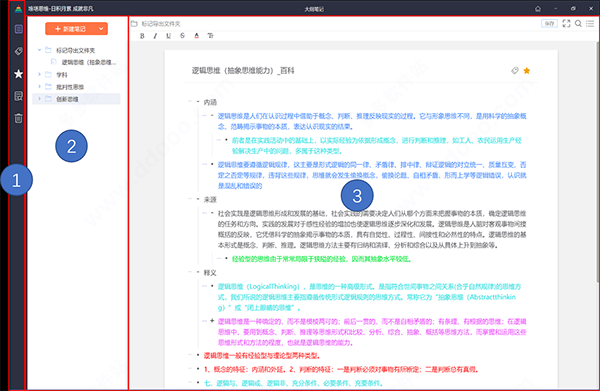Click cyan paragraph containing LogicalThinking
This screenshot has height=391, width=600.
point(370,297)
